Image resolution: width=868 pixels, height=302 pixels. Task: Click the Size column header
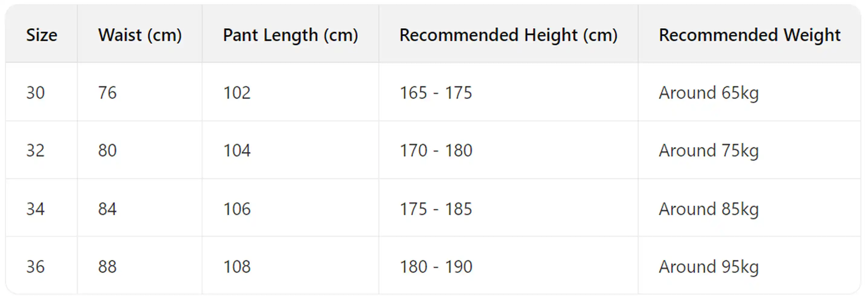click(42, 35)
